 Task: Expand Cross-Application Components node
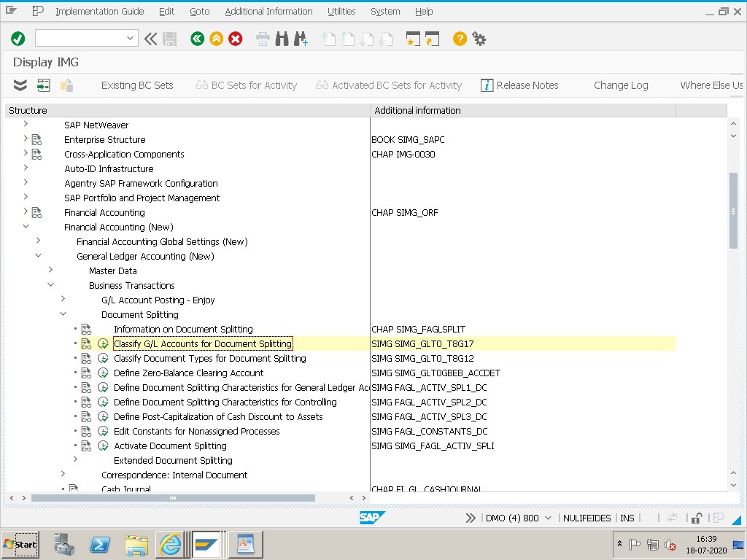[26, 153]
